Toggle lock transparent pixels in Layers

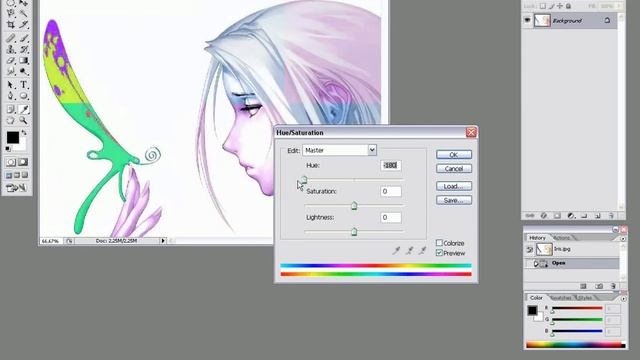click(x=542, y=6)
